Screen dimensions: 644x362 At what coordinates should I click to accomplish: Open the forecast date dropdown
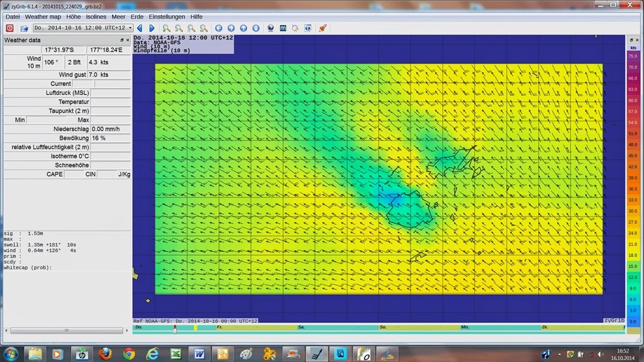[x=83, y=28]
